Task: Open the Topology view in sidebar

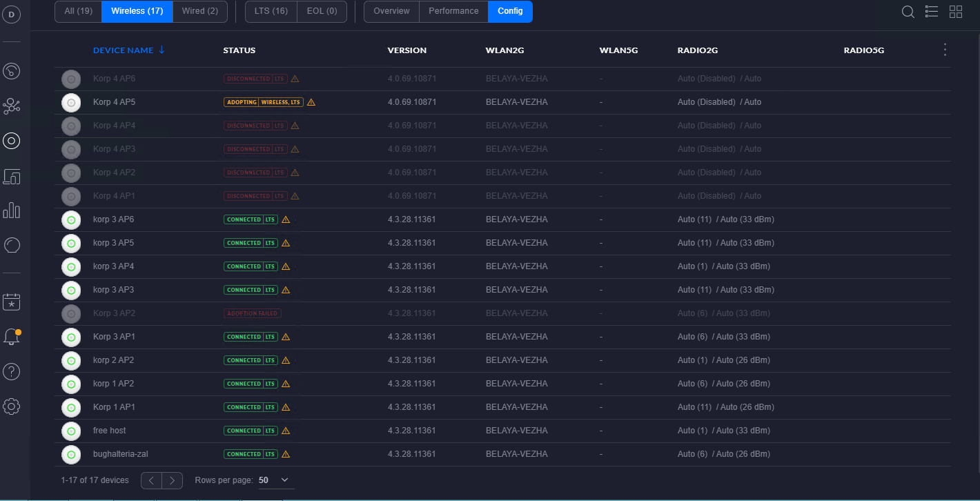Action: coord(12,106)
